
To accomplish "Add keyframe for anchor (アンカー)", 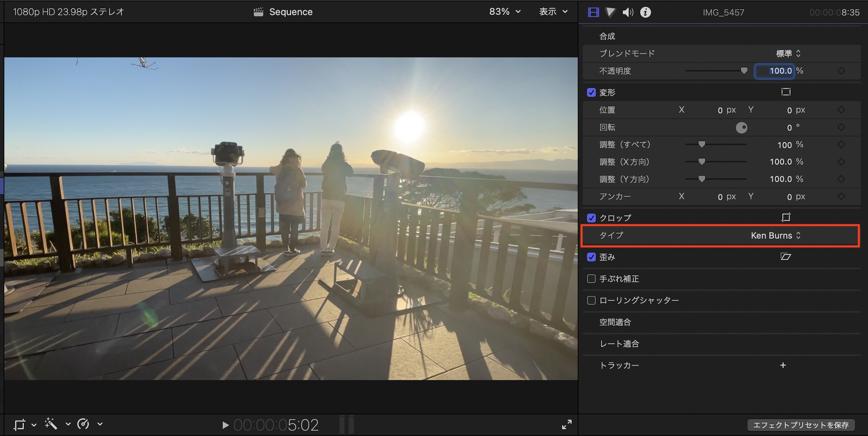I will (841, 197).
